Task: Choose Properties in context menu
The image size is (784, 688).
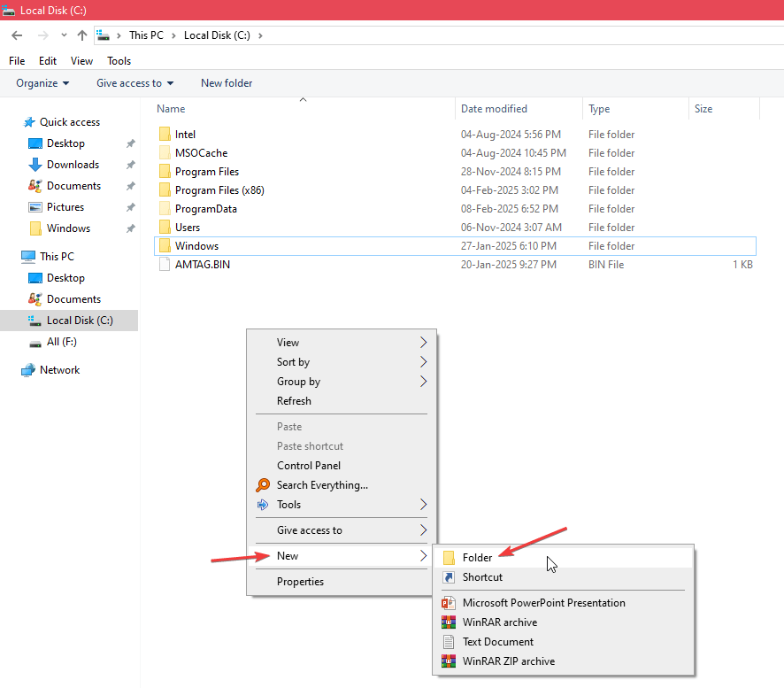Action: tap(300, 582)
